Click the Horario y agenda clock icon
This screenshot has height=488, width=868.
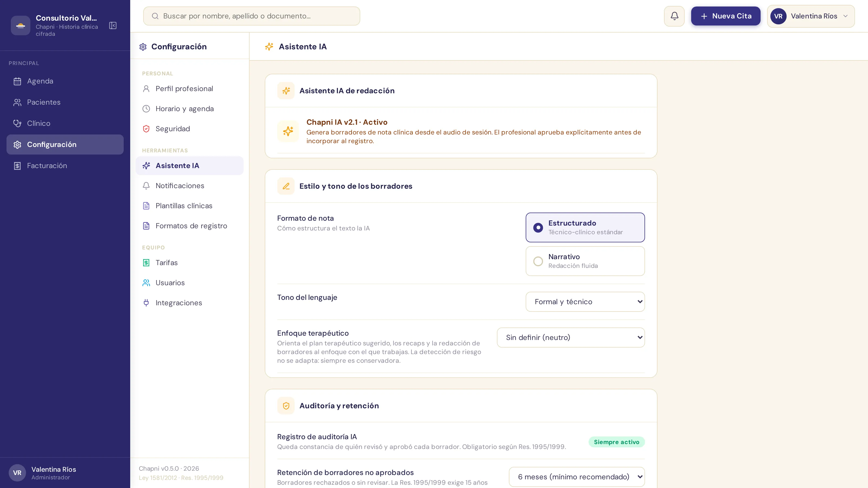[146, 109]
